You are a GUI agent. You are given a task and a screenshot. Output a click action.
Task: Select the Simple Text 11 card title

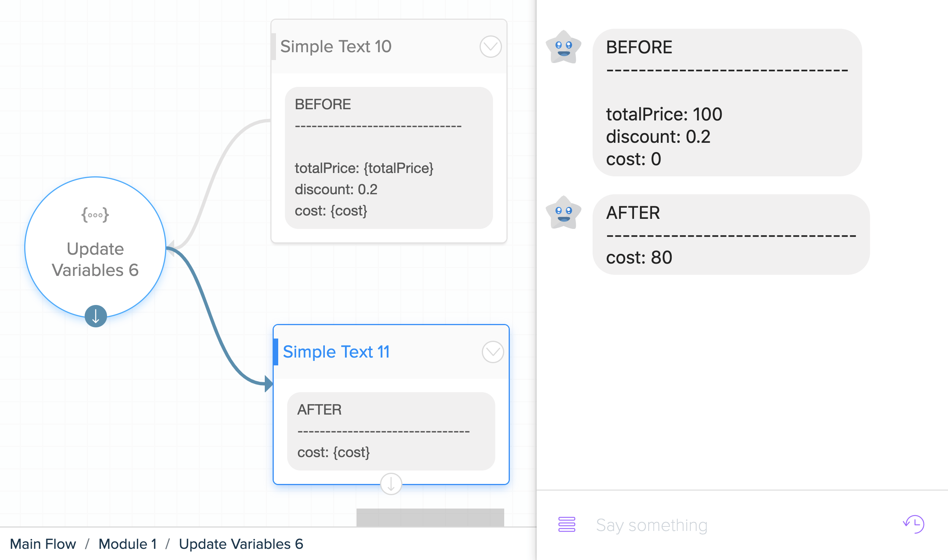coord(336,352)
